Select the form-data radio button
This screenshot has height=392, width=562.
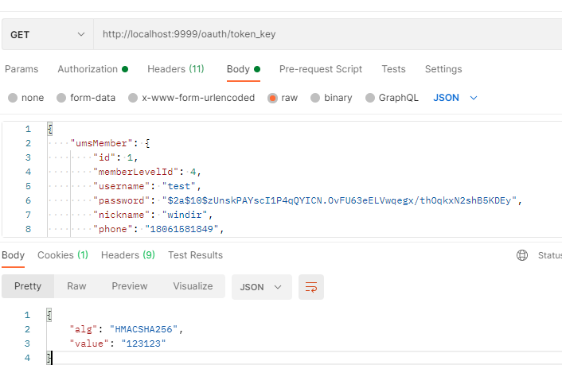(x=61, y=98)
